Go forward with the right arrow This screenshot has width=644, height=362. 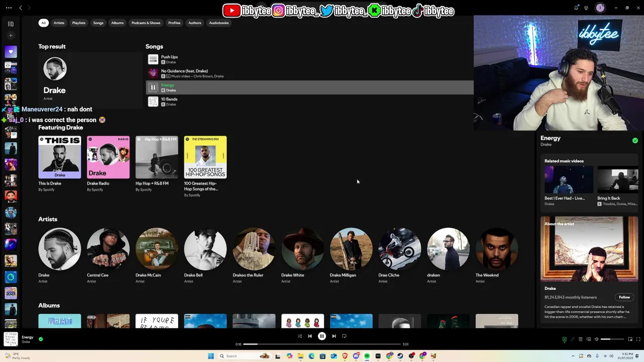click(x=29, y=8)
